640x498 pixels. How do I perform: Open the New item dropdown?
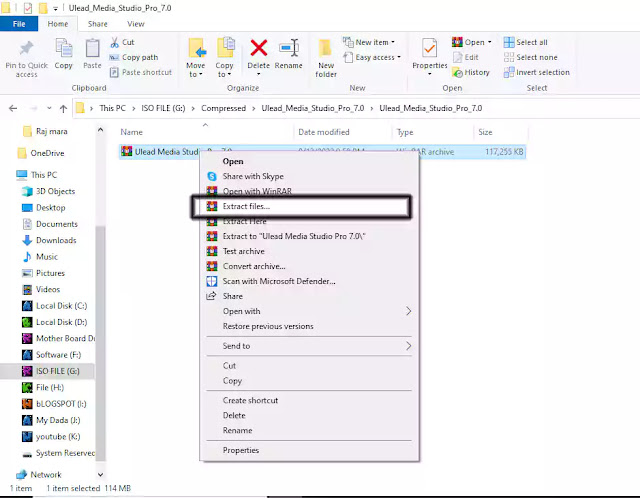pos(369,42)
